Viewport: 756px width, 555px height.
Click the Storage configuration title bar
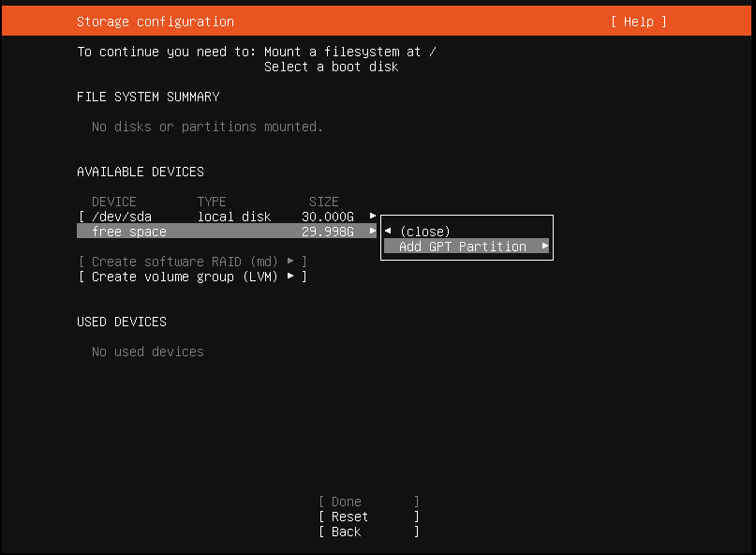[x=156, y=22]
